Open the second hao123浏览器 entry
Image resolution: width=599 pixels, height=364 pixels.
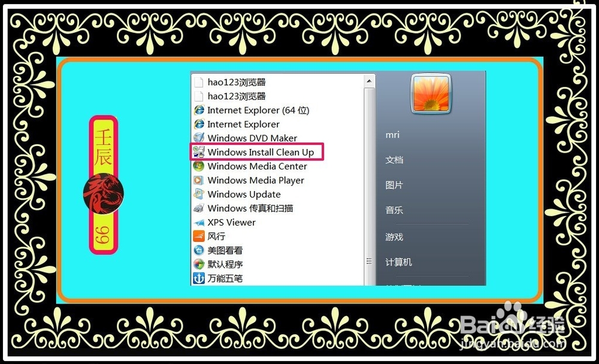point(237,96)
